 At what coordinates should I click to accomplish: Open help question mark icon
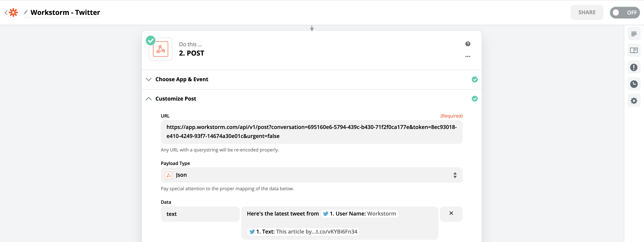point(468,44)
